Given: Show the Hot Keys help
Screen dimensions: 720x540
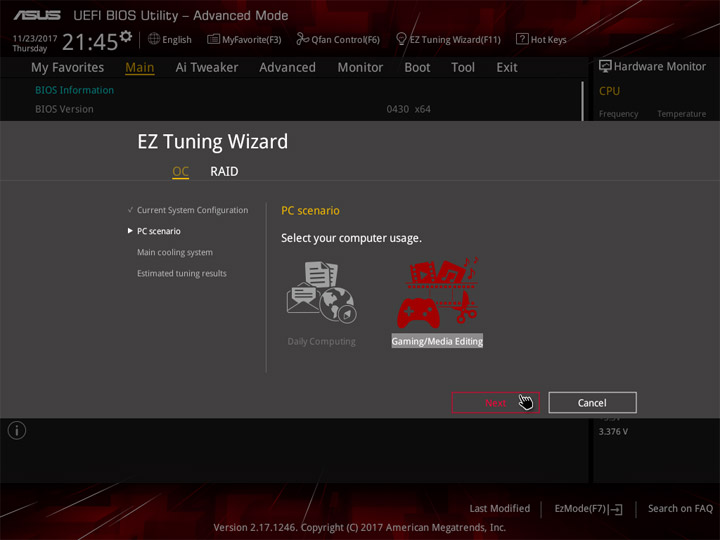Looking at the screenshot, I should [x=541, y=39].
